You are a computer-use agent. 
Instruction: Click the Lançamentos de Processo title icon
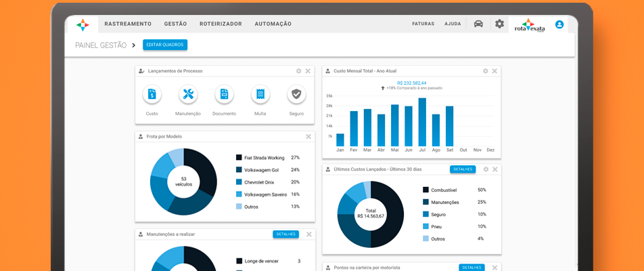(x=141, y=71)
